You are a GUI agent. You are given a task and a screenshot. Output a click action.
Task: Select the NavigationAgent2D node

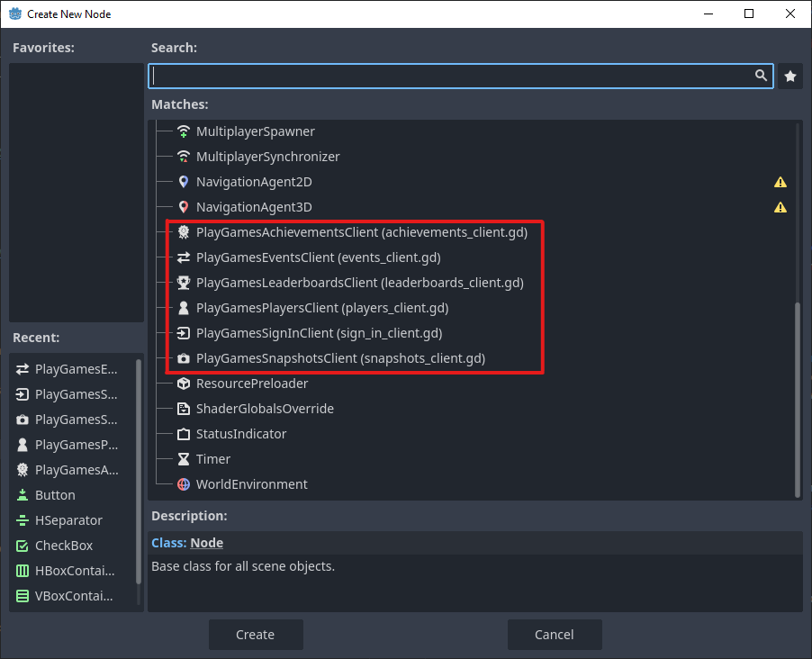[254, 182]
